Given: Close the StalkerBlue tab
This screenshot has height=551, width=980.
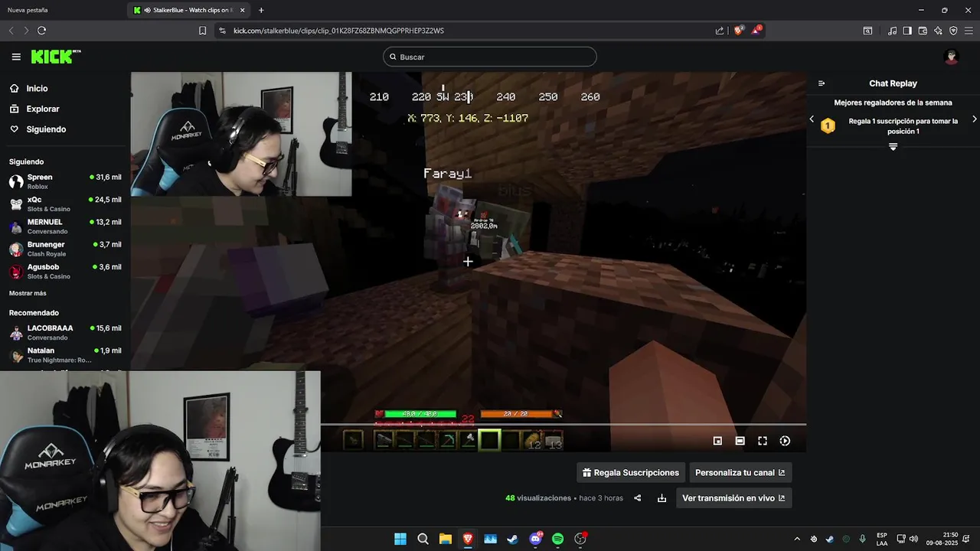Looking at the screenshot, I should coord(242,10).
